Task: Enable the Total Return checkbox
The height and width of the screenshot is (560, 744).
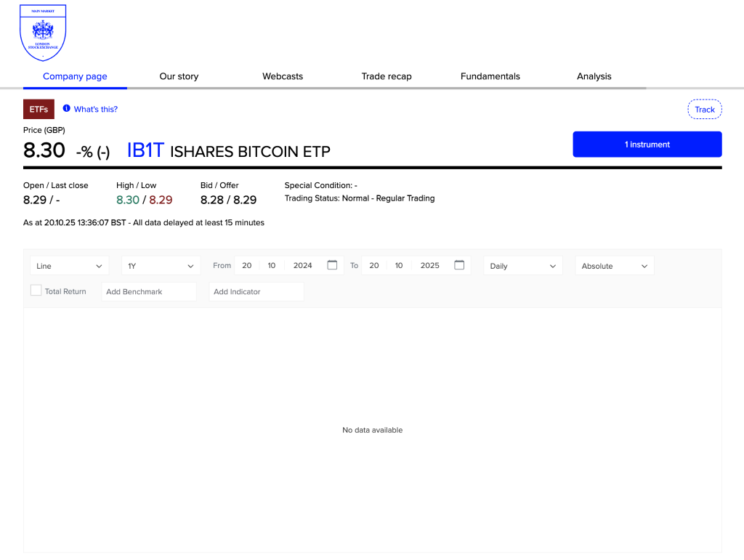Action: 36,291
